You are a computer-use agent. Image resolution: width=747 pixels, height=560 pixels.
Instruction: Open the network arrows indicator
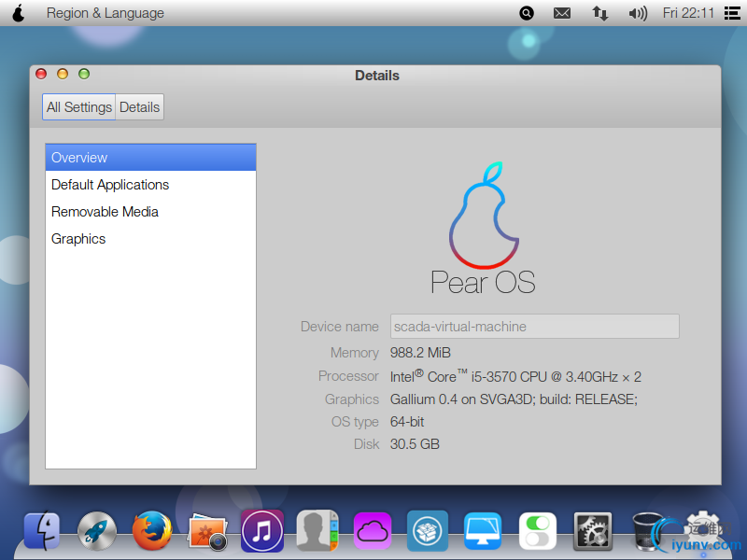coord(600,13)
